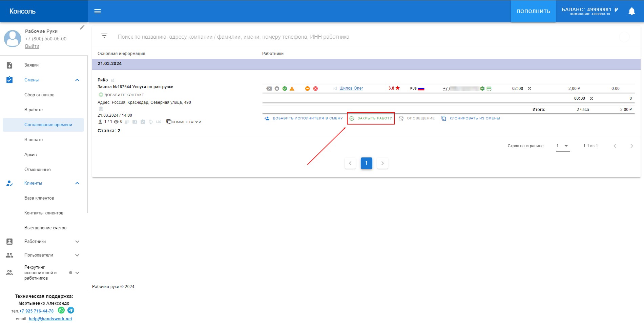Screen dimensions: 644x323
Task: Open КОММЕНТАРИИ for the РиКо shift
Action: (x=184, y=122)
